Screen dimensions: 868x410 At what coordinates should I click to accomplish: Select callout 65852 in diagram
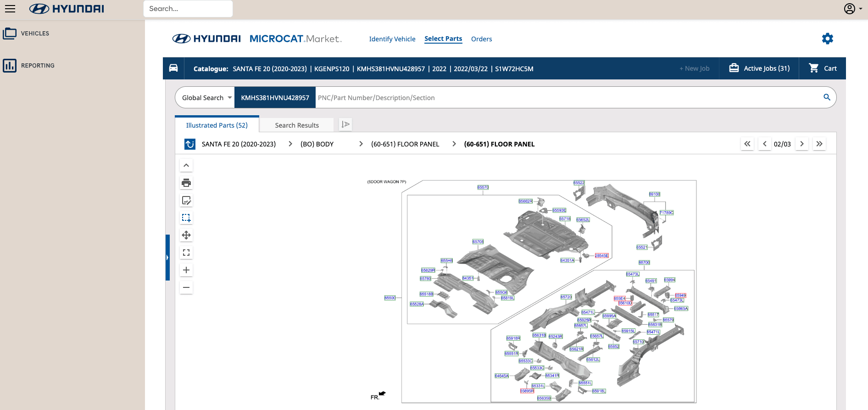pyautogui.click(x=614, y=347)
